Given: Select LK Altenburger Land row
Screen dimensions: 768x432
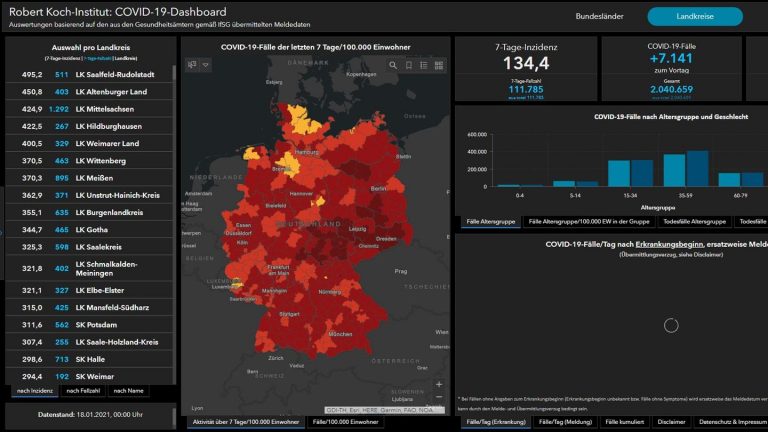Looking at the screenshot, I should 89,92.
